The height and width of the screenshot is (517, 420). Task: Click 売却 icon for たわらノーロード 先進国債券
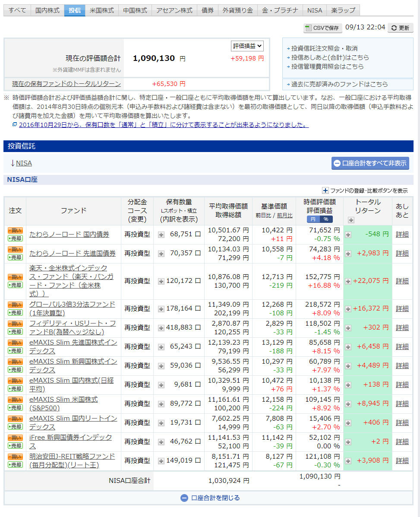pyautogui.click(x=15, y=257)
